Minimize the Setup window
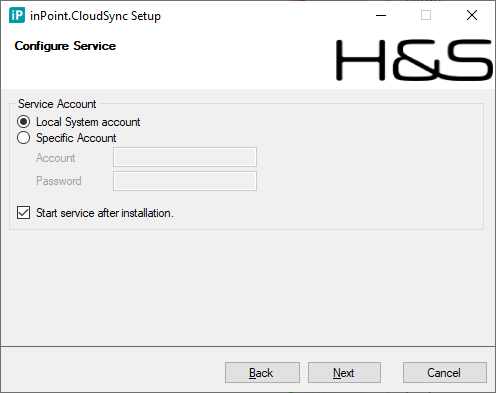This screenshot has width=496, height=393. point(381,15)
